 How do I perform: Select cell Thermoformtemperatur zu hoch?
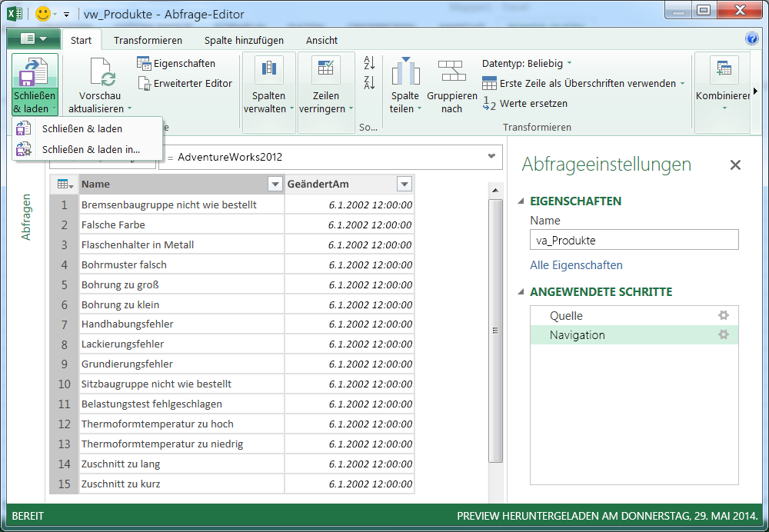click(x=181, y=424)
